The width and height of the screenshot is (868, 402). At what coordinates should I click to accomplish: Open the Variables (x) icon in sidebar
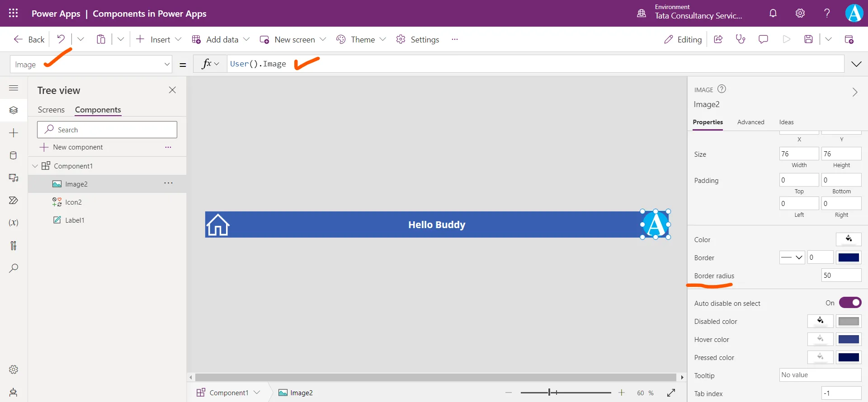tap(14, 223)
